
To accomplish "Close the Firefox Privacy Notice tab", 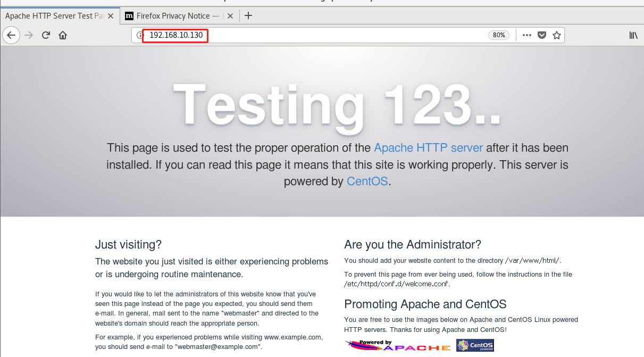I will click(x=230, y=16).
